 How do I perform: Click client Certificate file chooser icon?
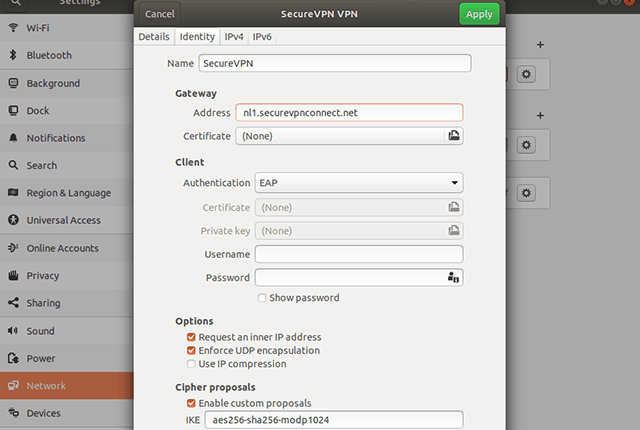453,207
